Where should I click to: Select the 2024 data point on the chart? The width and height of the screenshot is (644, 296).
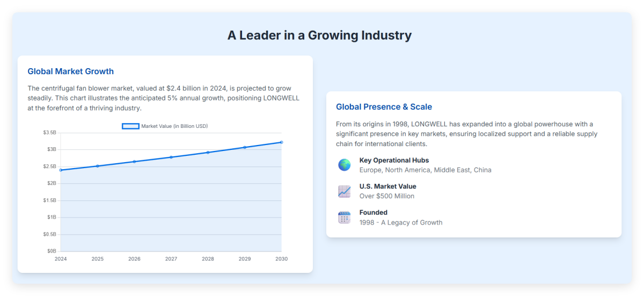tap(61, 170)
